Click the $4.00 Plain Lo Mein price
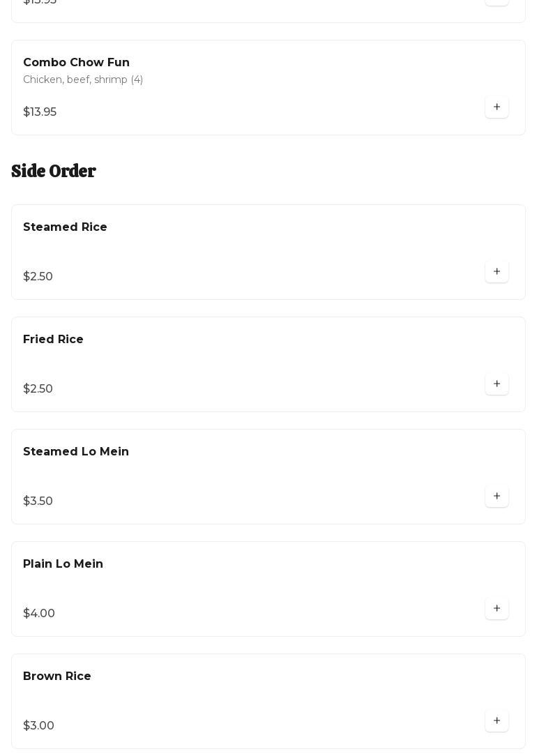Image resolution: width=537 pixels, height=756 pixels. pos(39,614)
